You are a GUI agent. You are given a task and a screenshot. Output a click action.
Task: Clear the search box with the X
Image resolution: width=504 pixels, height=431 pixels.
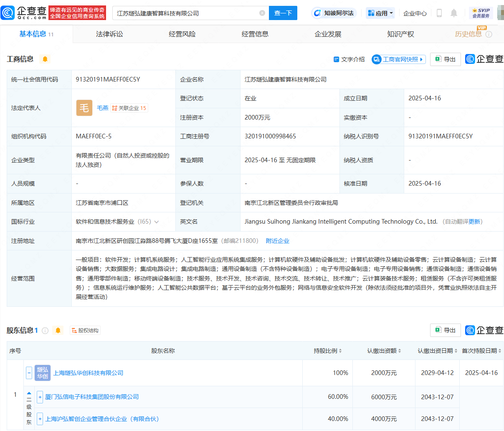(x=262, y=13)
